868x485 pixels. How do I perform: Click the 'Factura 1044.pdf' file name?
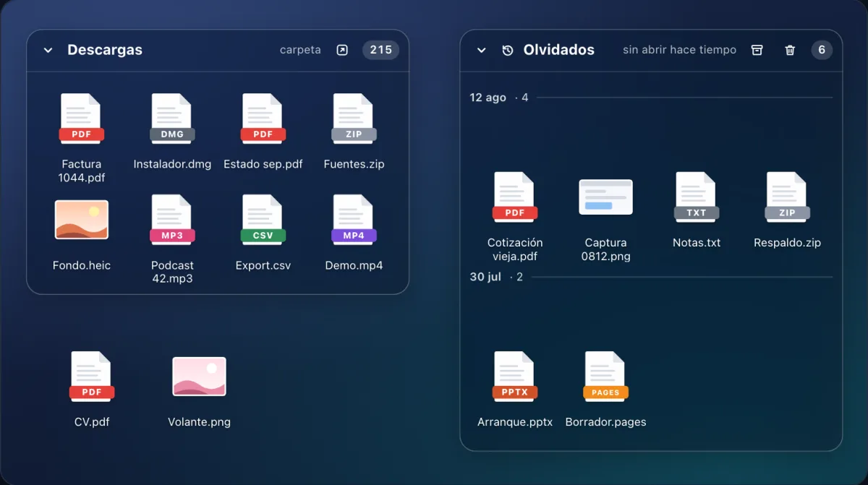click(82, 171)
